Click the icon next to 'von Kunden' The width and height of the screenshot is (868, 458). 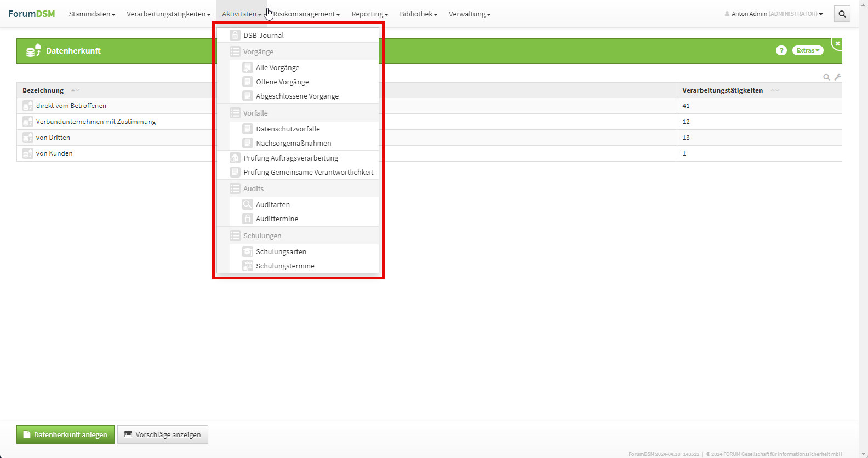click(x=27, y=153)
